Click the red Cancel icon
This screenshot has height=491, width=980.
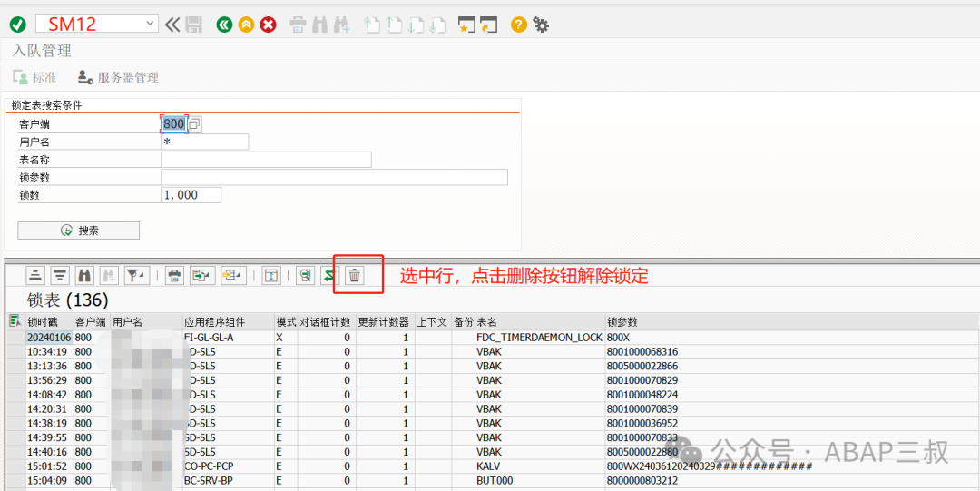click(x=268, y=25)
